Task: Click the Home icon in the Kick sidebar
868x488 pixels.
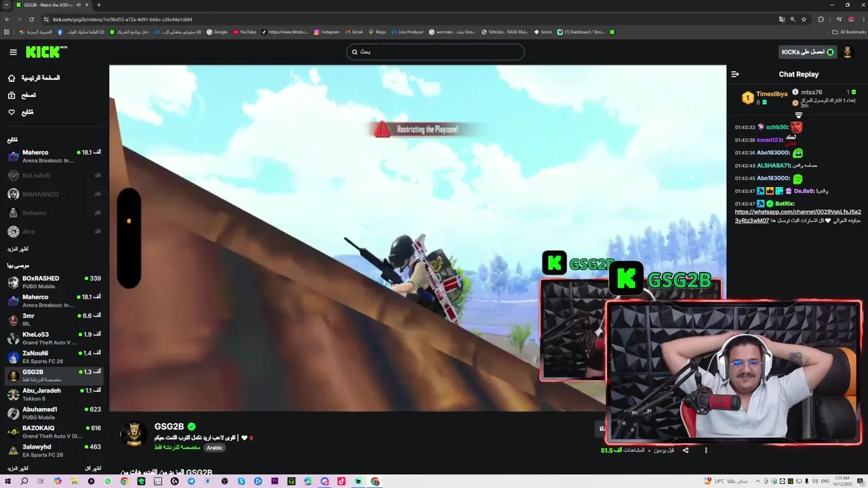Action: click(x=12, y=78)
